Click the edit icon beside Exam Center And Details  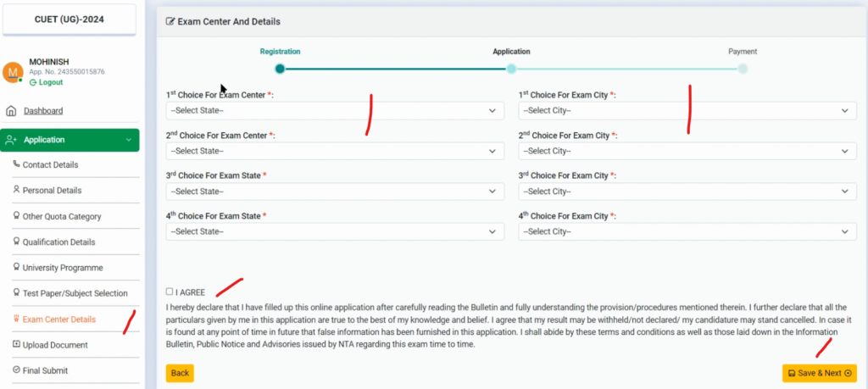[x=170, y=21]
